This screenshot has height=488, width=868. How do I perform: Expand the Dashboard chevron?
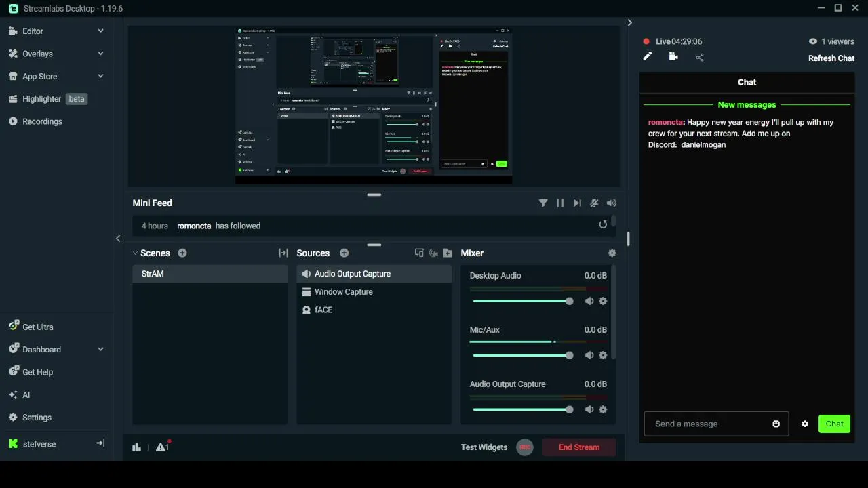pyautogui.click(x=100, y=349)
